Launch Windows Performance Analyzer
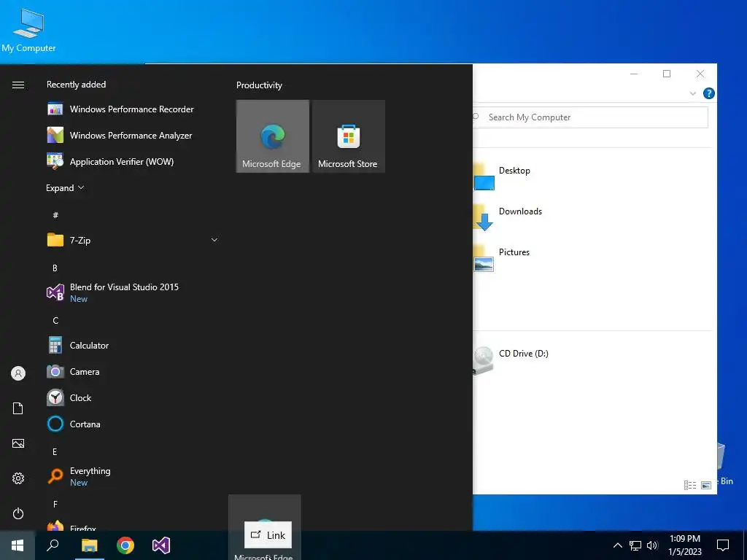747x560 pixels. [x=132, y=135]
